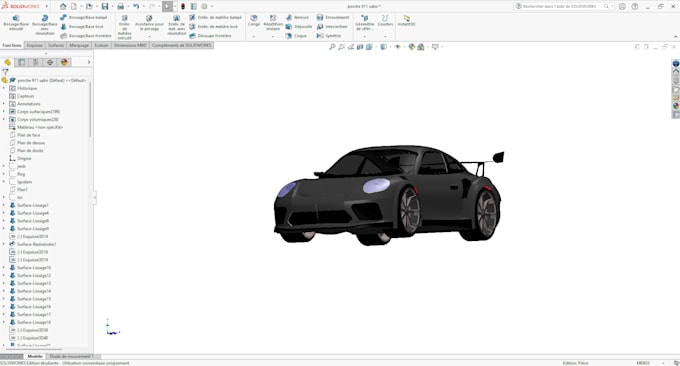Select the Congé fillet tool
This screenshot has width=680, height=366.
254,20
